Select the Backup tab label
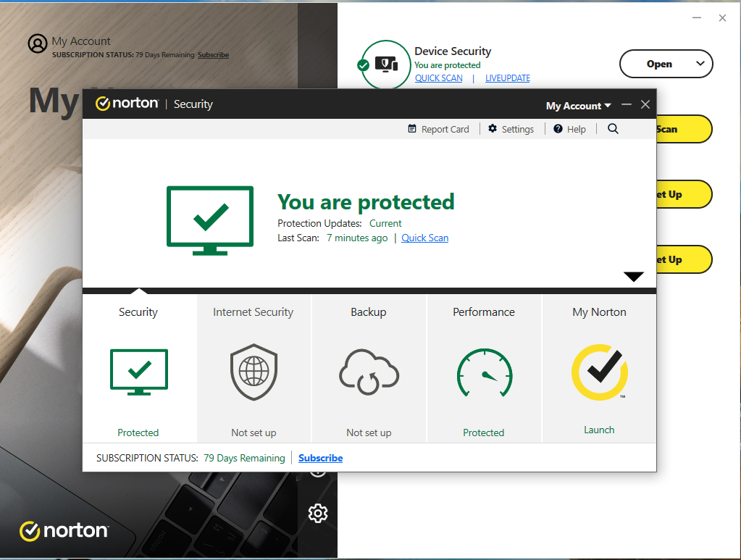 [369, 312]
